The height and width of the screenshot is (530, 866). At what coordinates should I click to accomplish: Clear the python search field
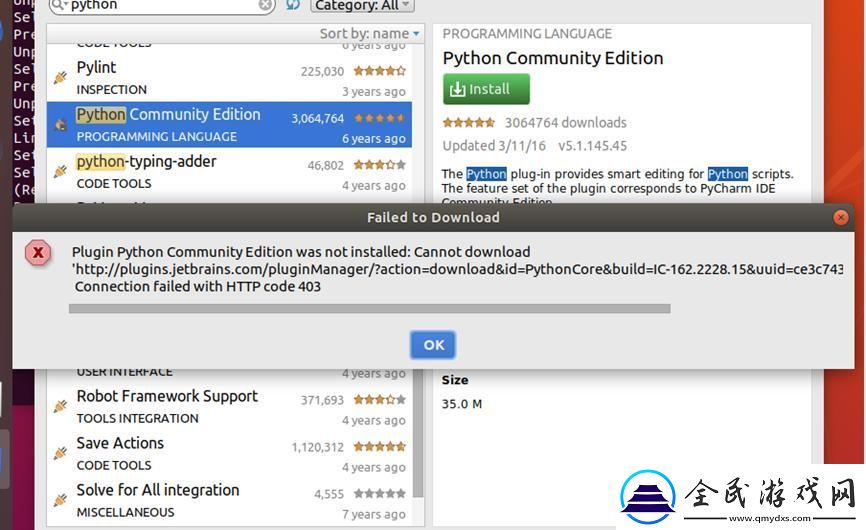click(266, 5)
